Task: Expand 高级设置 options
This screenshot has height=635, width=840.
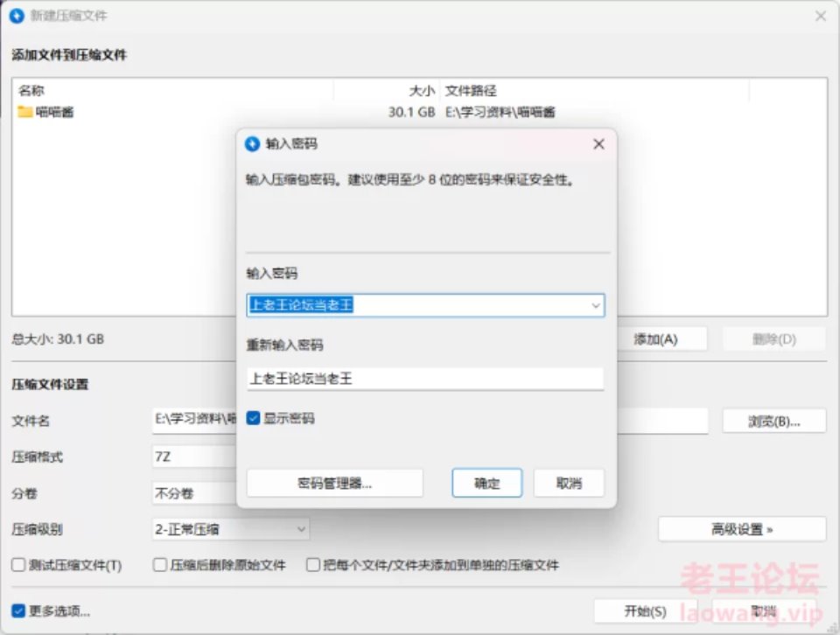Action: pos(742,529)
